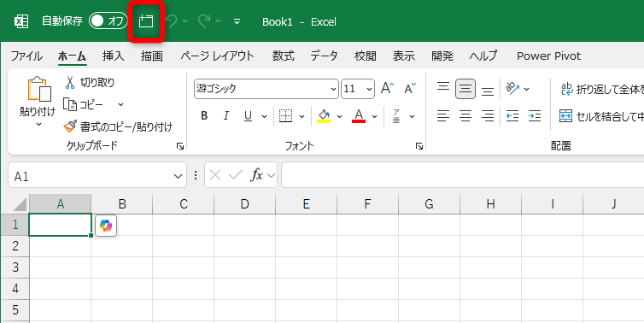
Task: Click the Undo arrow icon
Action: pyautogui.click(x=172, y=21)
